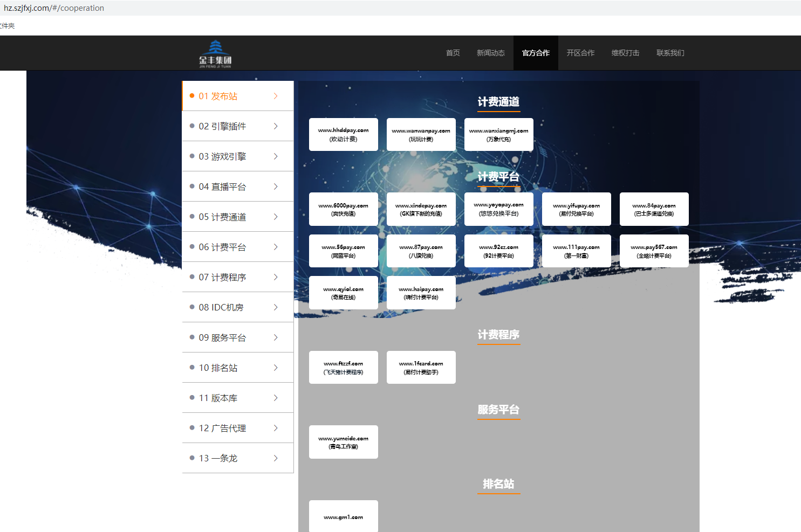The height and width of the screenshot is (532, 801).
Task: Expand the 05 计费通道 sidebar section
Action: (237, 216)
